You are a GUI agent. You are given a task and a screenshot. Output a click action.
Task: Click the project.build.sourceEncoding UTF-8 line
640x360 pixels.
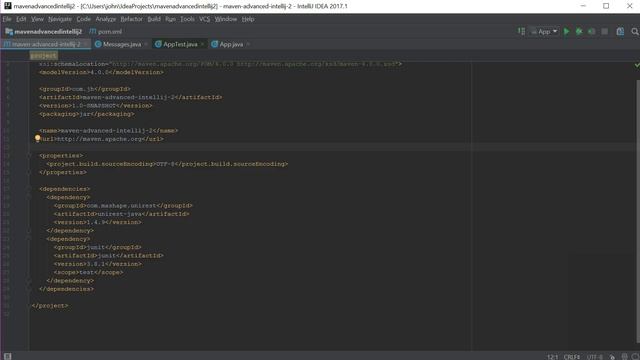(167, 164)
